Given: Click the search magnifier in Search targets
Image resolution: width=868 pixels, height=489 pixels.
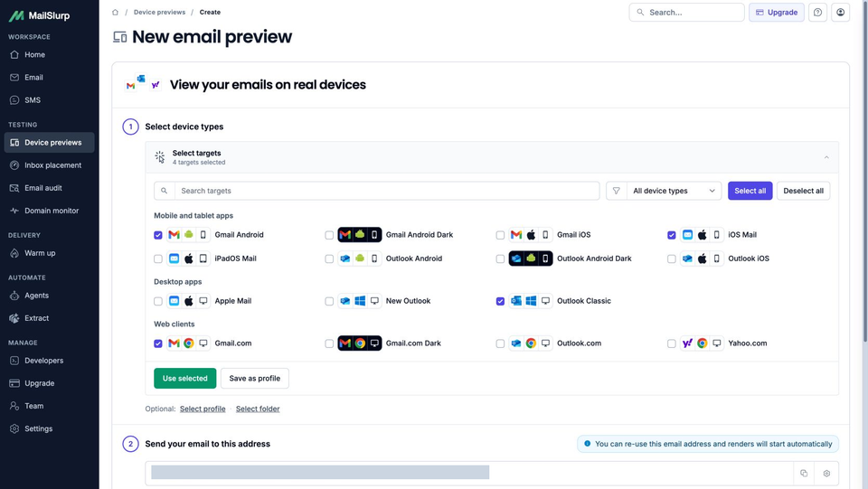Looking at the screenshot, I should (164, 191).
